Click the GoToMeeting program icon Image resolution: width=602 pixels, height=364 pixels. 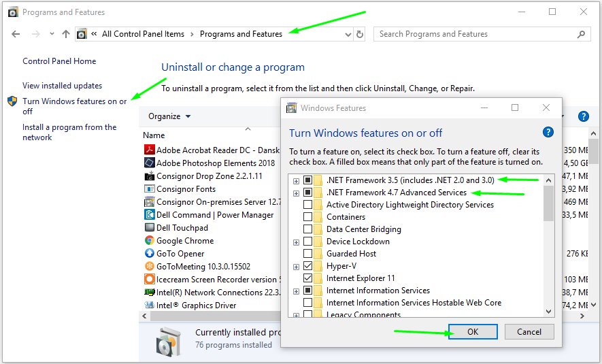150,267
